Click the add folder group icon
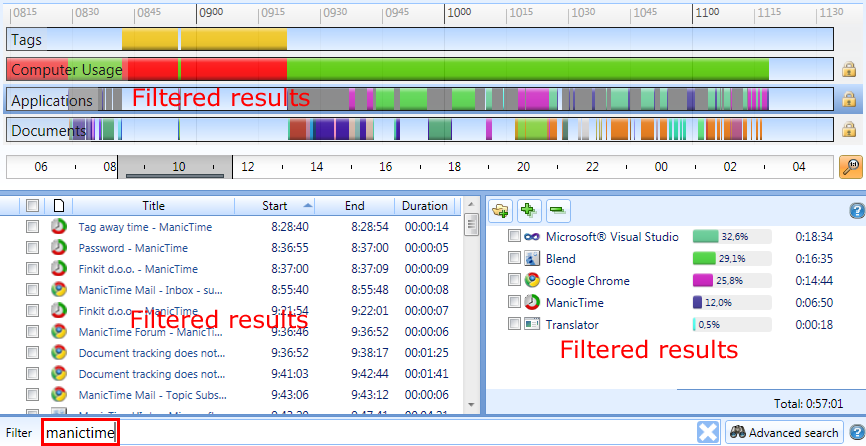The width and height of the screenshot is (866, 446). point(501,210)
